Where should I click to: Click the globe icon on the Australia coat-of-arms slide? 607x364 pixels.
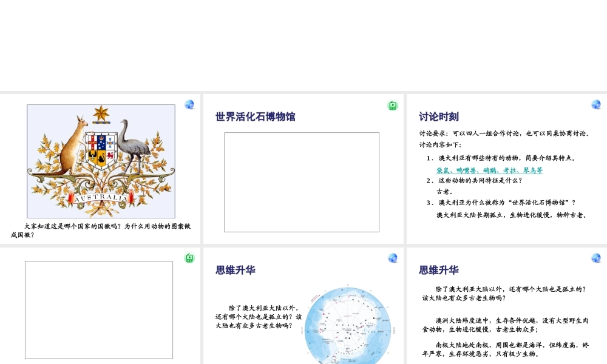click(x=189, y=104)
